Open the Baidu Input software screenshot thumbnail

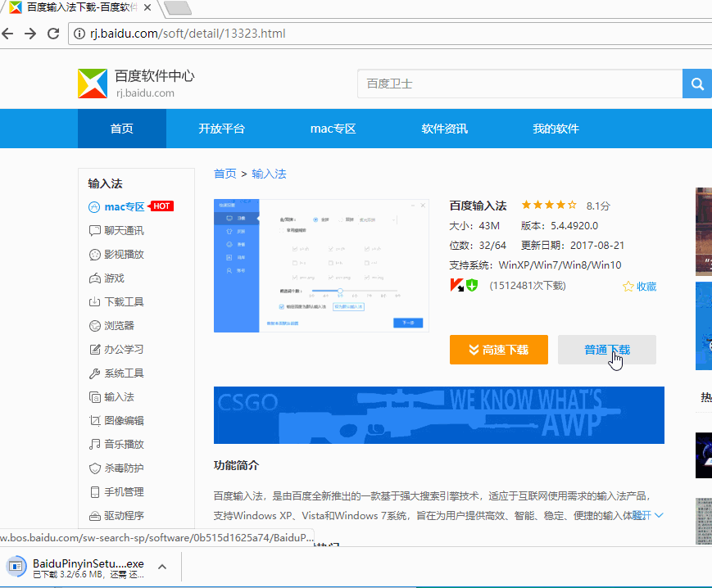coord(321,265)
